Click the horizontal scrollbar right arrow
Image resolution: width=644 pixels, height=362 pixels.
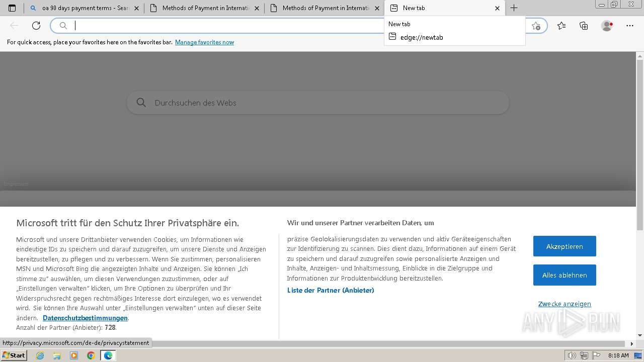click(x=632, y=344)
